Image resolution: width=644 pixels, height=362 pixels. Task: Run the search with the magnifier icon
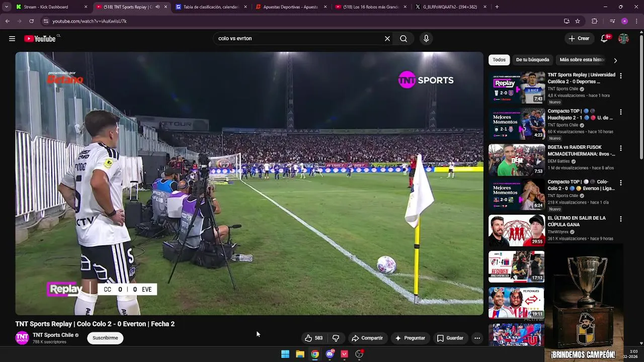tap(404, 39)
